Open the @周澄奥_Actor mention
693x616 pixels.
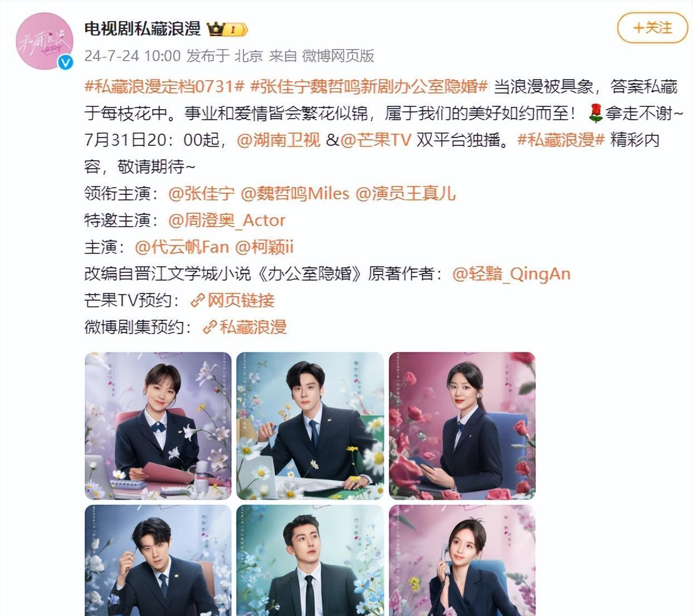pyautogui.click(x=227, y=220)
